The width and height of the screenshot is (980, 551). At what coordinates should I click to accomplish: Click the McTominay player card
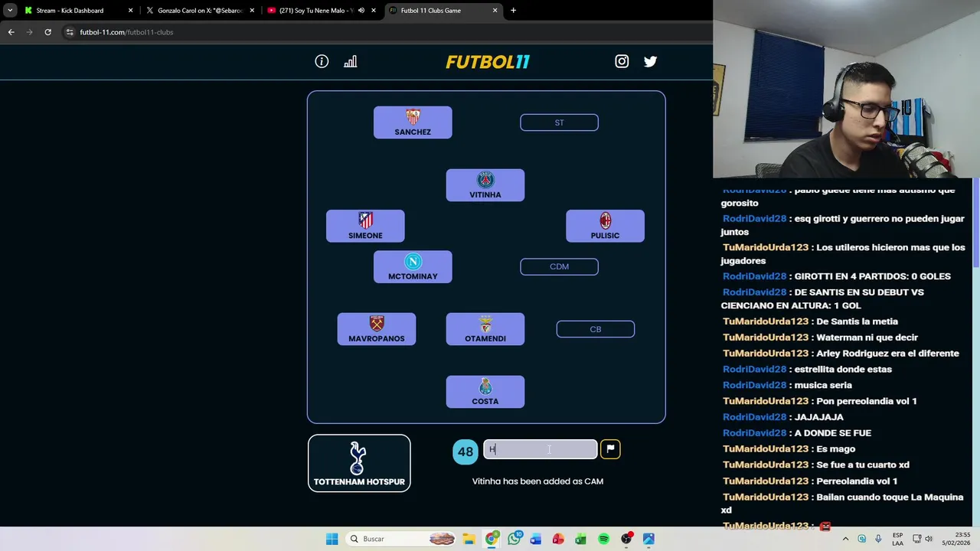tap(413, 267)
